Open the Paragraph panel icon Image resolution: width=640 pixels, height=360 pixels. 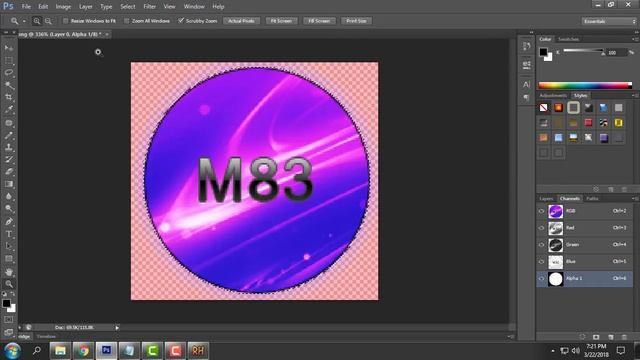pos(527,98)
